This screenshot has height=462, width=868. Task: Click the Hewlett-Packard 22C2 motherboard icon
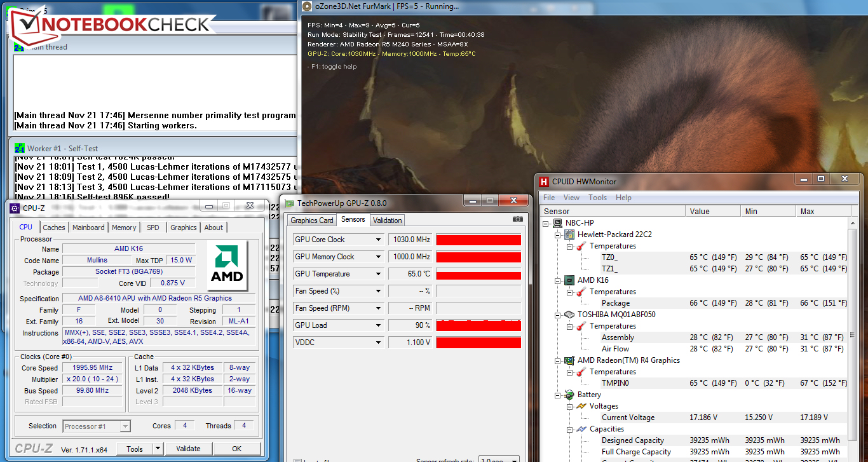pyautogui.click(x=569, y=234)
